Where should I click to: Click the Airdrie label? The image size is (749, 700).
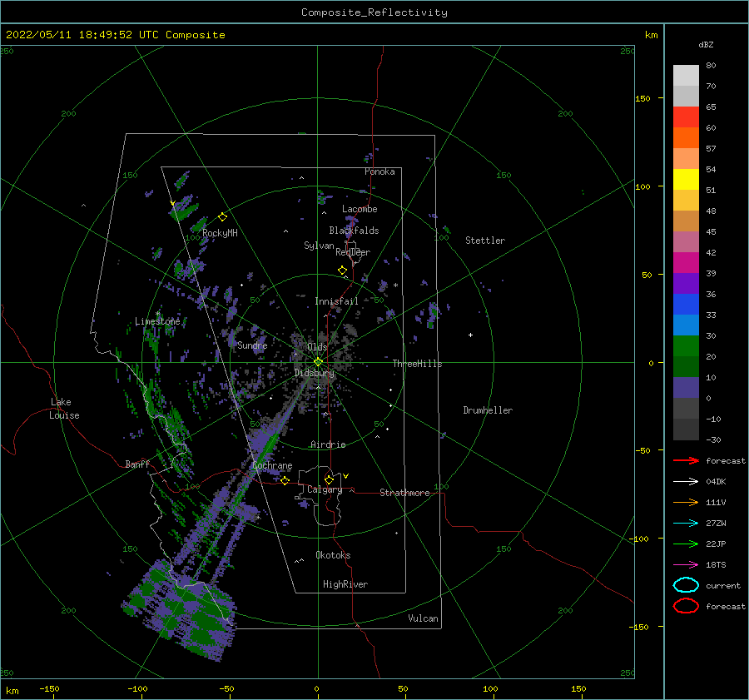(x=328, y=444)
